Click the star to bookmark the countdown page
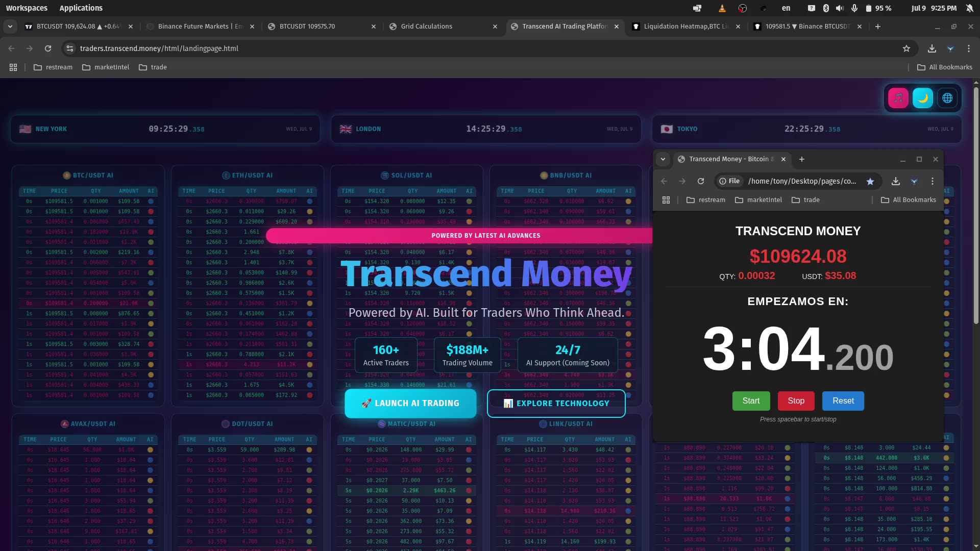The image size is (980, 551). pos(870,181)
